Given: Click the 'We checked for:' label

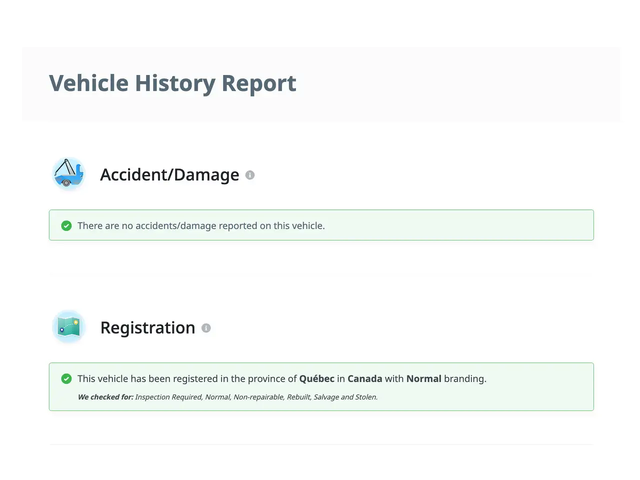Looking at the screenshot, I should (106, 397).
